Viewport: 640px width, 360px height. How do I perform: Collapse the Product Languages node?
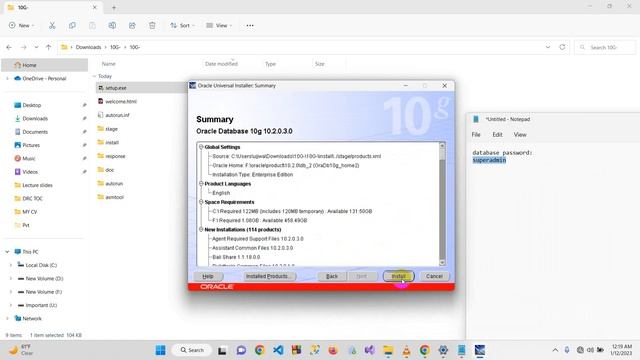201,184
